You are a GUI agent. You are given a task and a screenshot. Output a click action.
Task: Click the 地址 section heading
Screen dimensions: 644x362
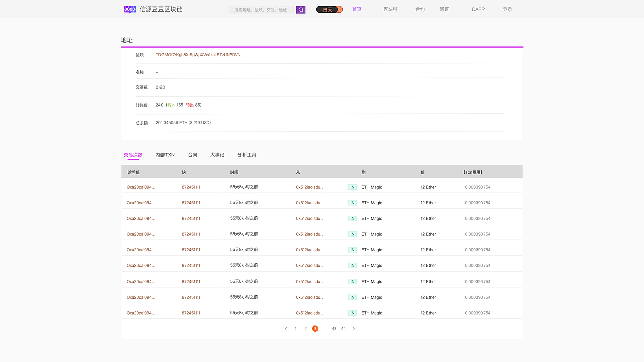point(127,40)
